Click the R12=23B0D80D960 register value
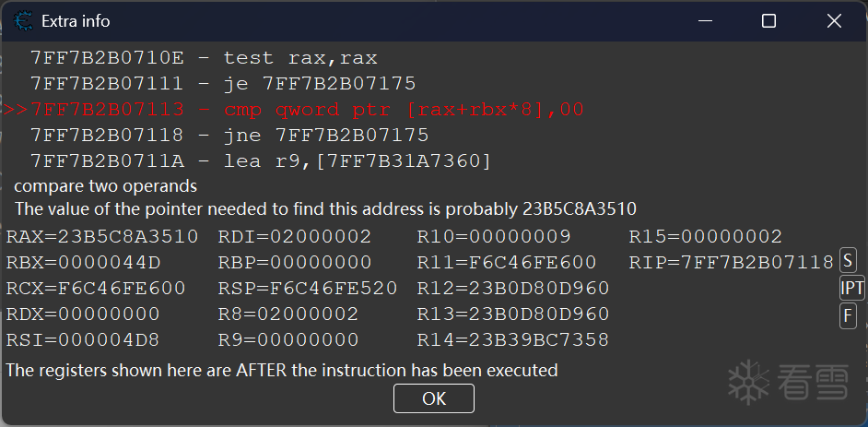The height and width of the screenshot is (427, 868). (512, 289)
